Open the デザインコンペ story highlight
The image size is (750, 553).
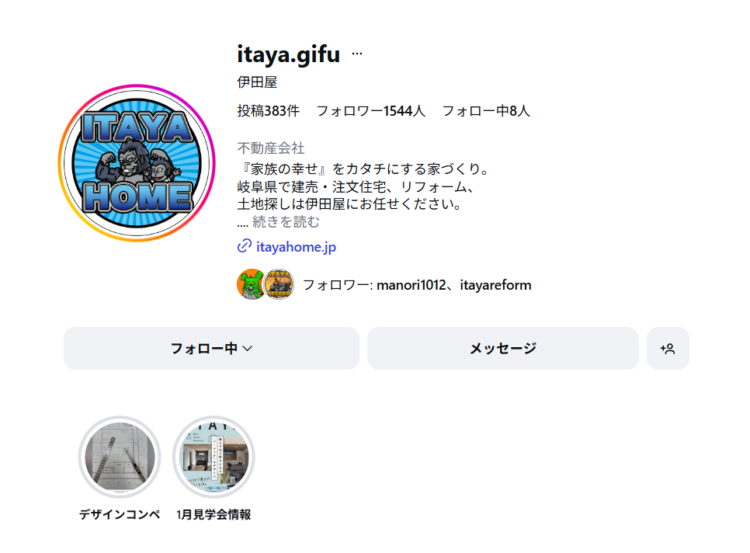pos(120,457)
